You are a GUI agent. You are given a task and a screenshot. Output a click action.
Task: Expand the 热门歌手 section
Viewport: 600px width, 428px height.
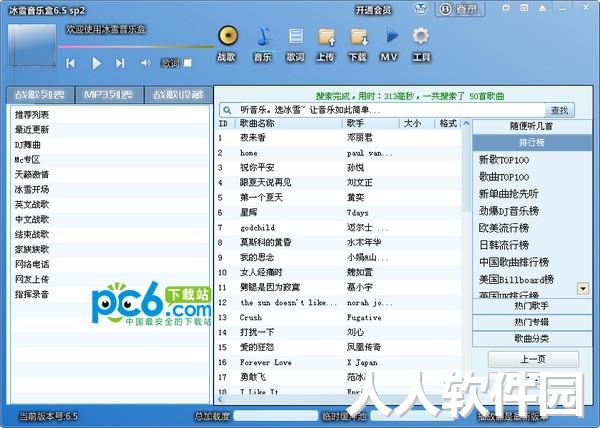point(532,306)
